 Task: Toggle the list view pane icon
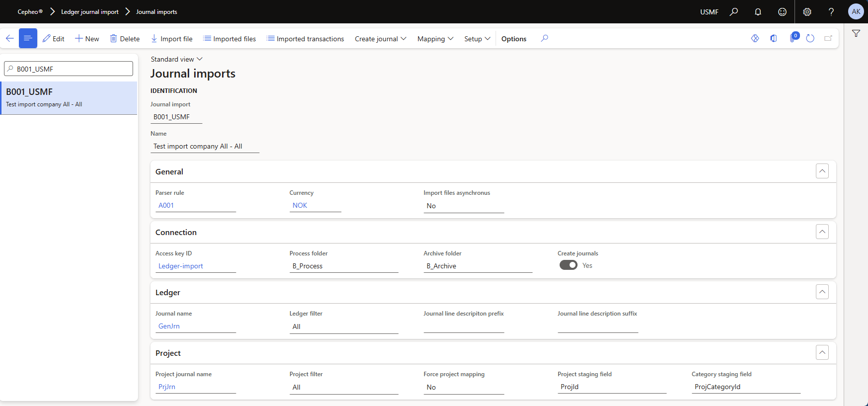tap(28, 38)
